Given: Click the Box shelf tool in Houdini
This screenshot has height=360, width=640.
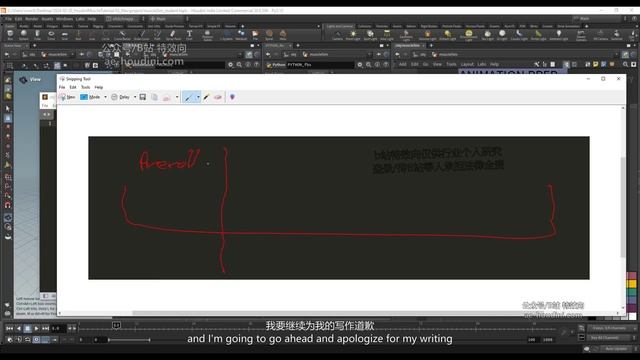Looking at the screenshot, I should coord(10,35).
